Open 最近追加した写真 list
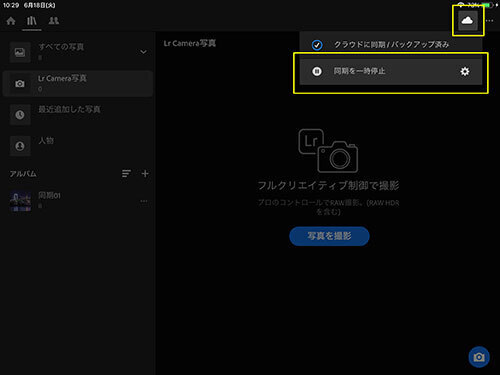Viewport: 500px width, 375px height. coord(77,114)
